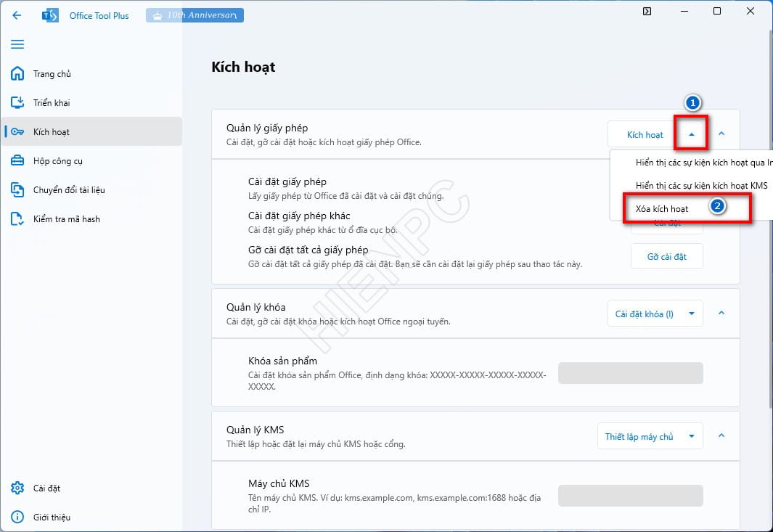
Task: Click the Cài đặt khóa (I) button
Action: tap(644, 314)
